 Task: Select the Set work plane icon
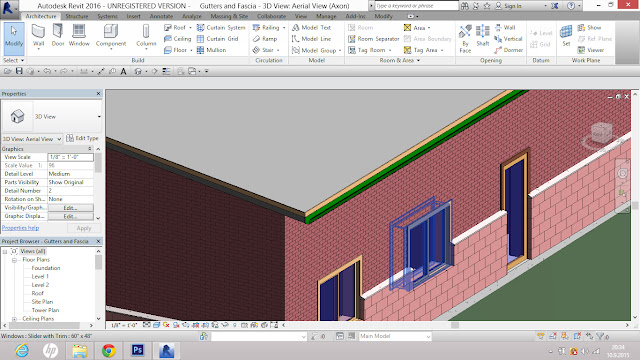coord(566,36)
